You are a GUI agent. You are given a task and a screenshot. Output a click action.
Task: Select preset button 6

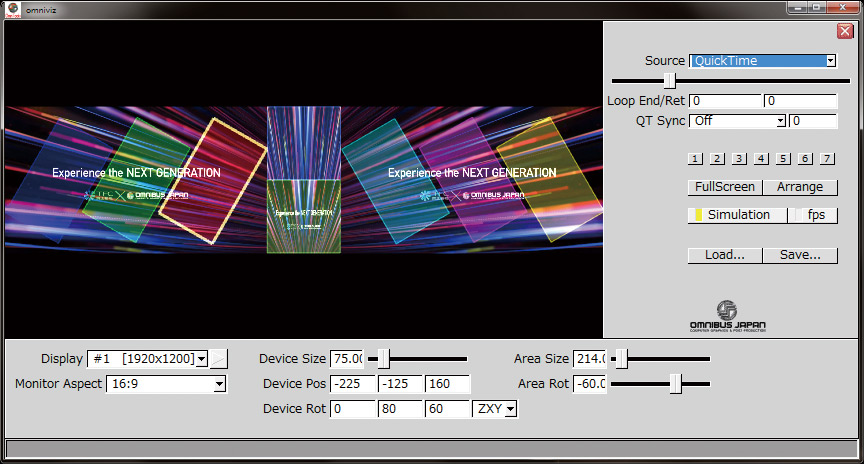point(805,159)
